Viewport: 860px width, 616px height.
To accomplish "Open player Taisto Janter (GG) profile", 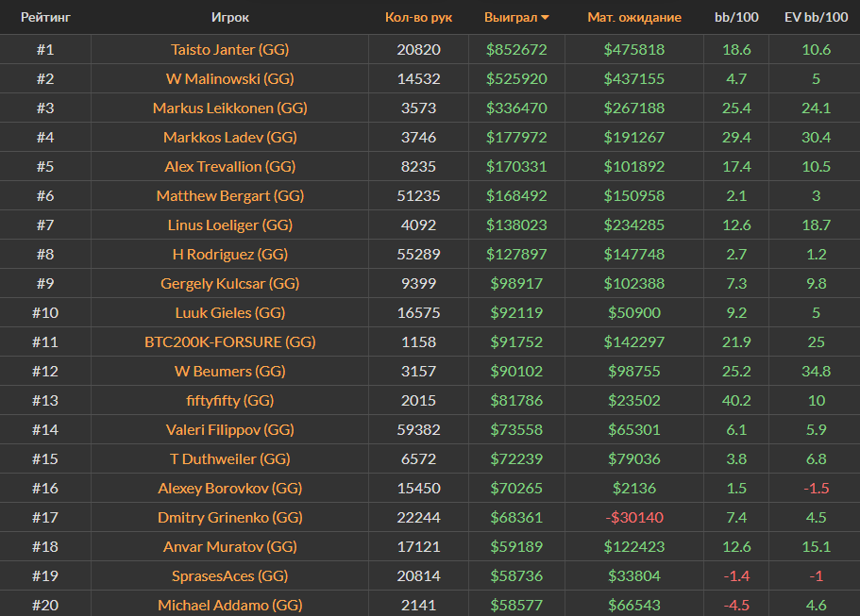I will 229,49.
